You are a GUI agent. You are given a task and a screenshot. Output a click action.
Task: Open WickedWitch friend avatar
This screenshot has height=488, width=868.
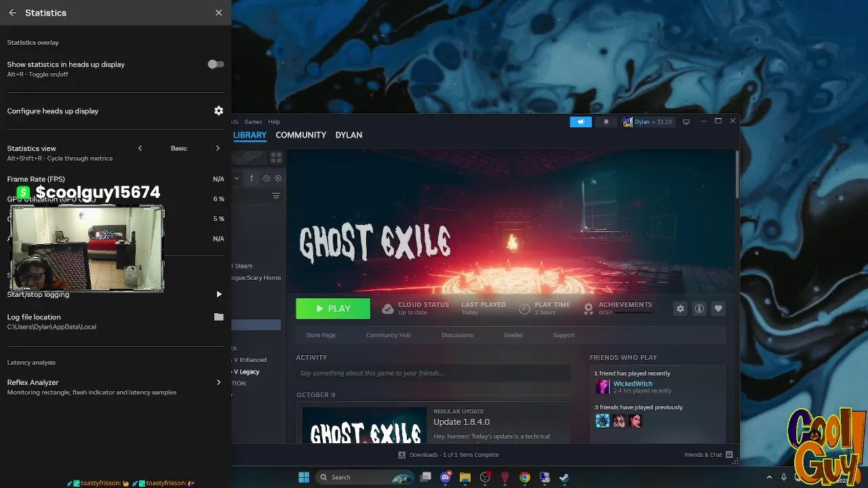click(x=602, y=386)
